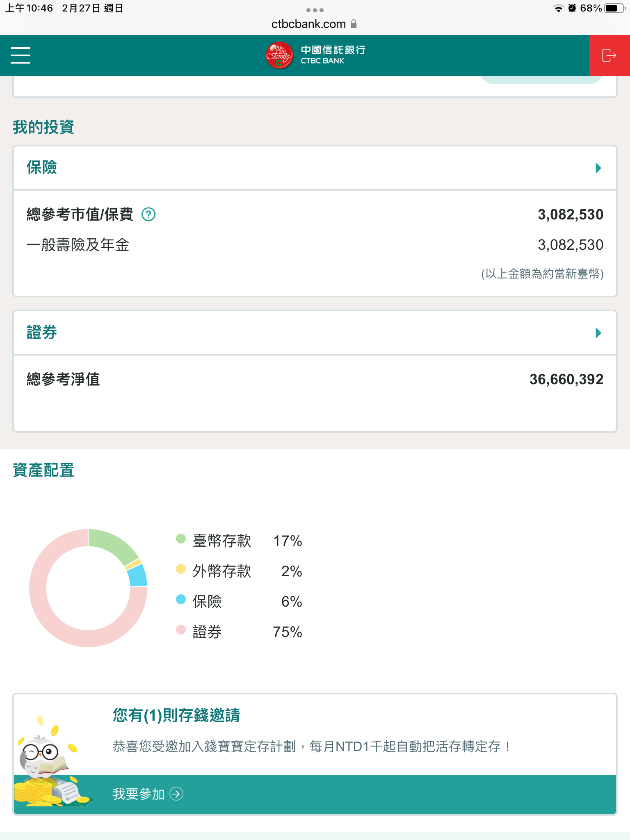
Task: Click the lock icon beside the URL
Action: point(354,24)
